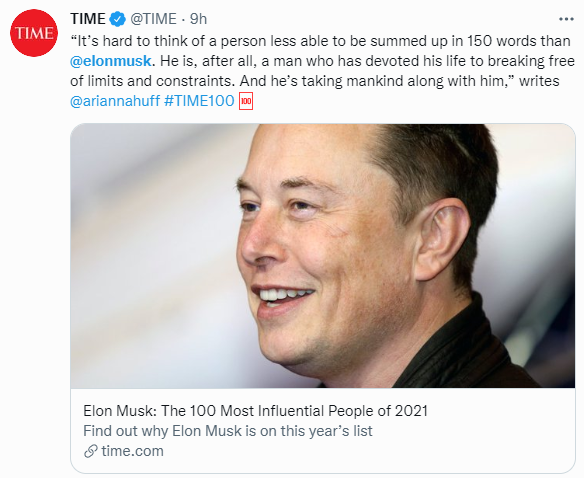
Task: Open the @elonmusk mention
Action: (x=111, y=61)
